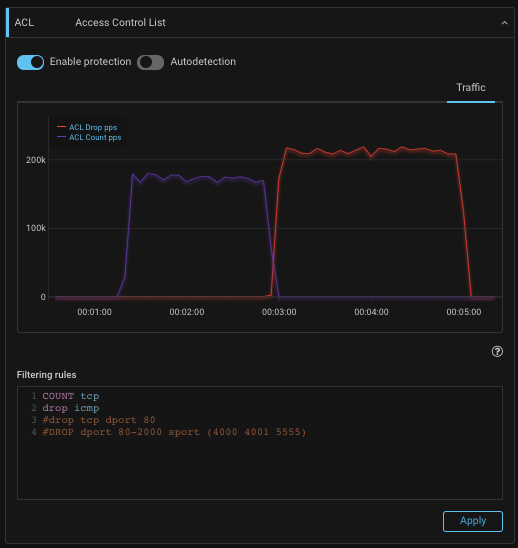Toggle ACL Count pps legend entry
This screenshot has width=518, height=548.
tap(95, 137)
